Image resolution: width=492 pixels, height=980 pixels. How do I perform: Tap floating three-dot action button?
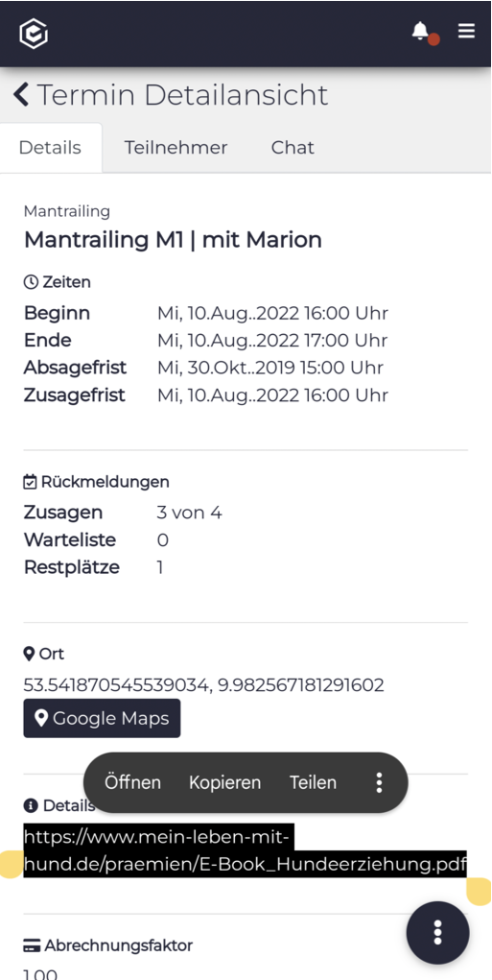coord(437,932)
